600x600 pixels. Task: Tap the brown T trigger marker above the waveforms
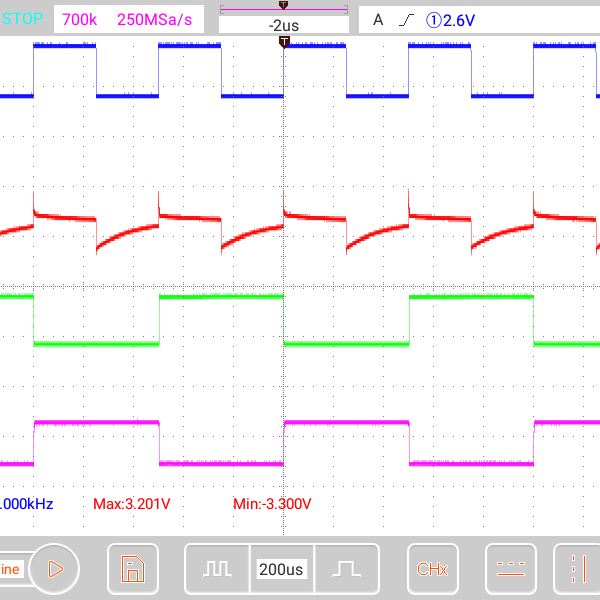point(284,41)
